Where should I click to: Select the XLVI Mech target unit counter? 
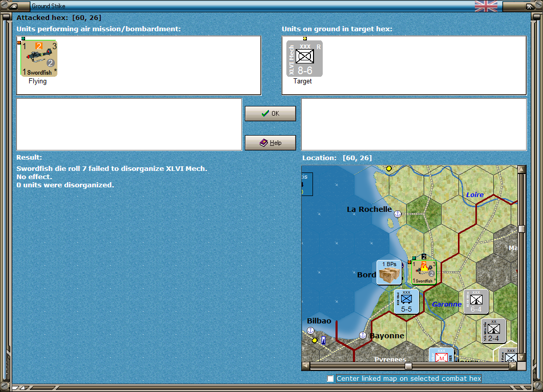click(304, 58)
